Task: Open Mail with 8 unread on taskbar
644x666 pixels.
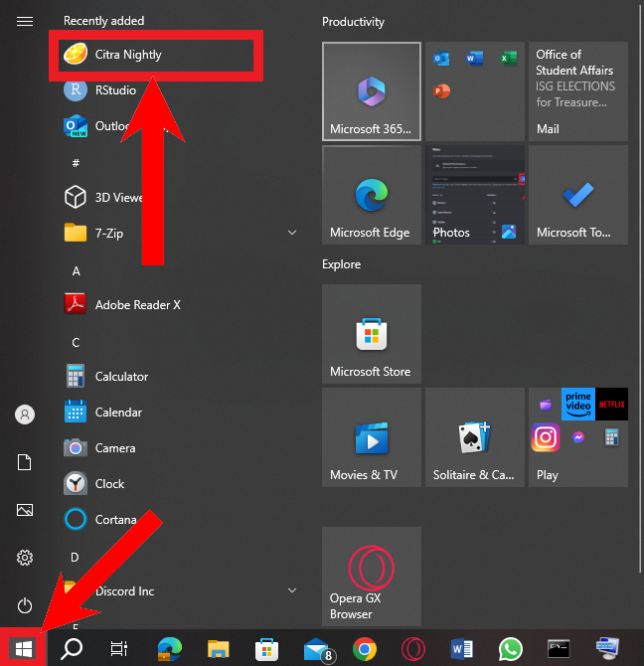Action: click(x=318, y=650)
